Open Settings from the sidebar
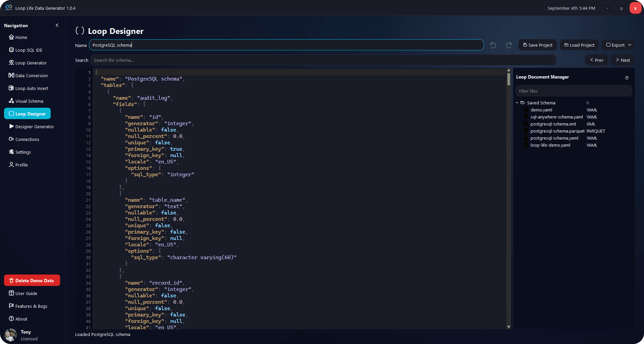Screen dimensions: 644x344 (20, 152)
